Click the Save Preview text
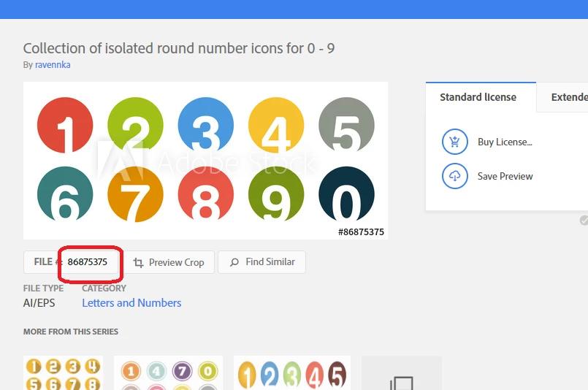The height and width of the screenshot is (390, 588). pos(505,176)
